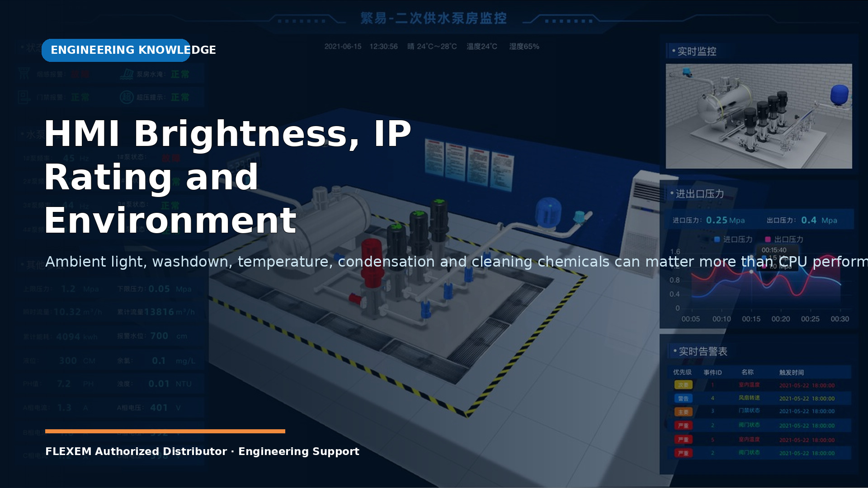Click the 13816 m³/h cumulative flow value

(170, 312)
